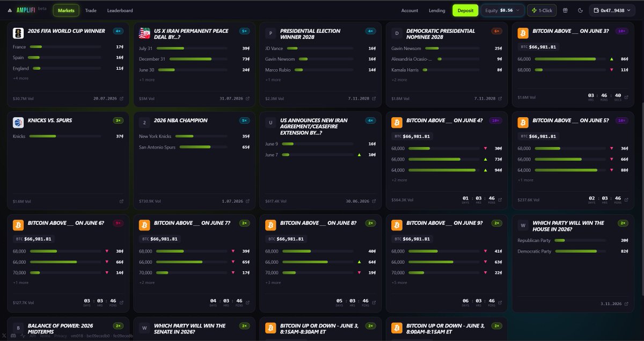Click the Bitcoin icon on June 5 card
Screen dimensions: 644x341
coord(523,122)
